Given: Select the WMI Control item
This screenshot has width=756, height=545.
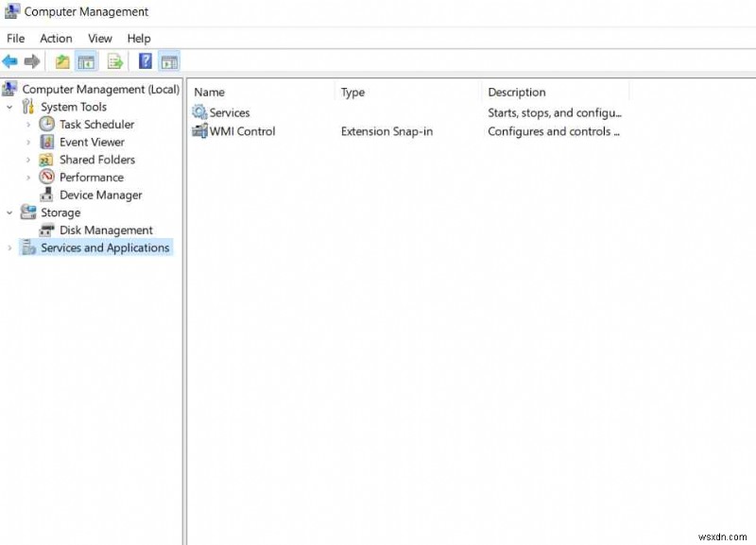Looking at the screenshot, I should click(x=240, y=131).
